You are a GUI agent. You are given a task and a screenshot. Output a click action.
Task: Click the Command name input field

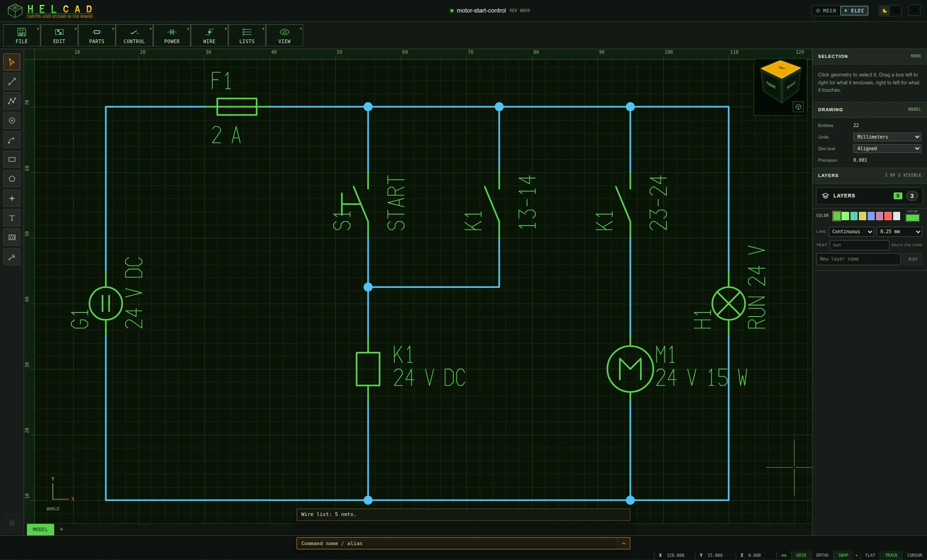click(x=457, y=543)
